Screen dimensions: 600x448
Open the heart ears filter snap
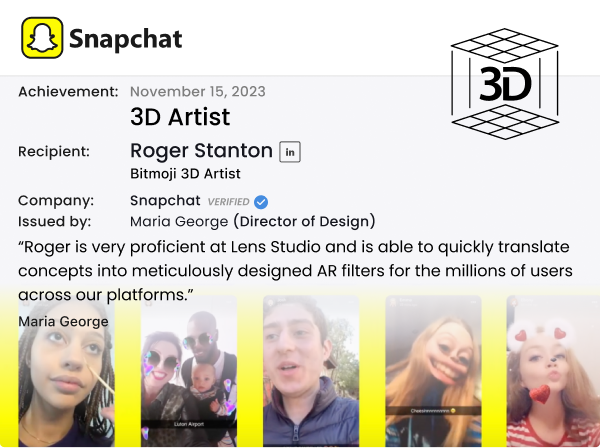click(553, 371)
